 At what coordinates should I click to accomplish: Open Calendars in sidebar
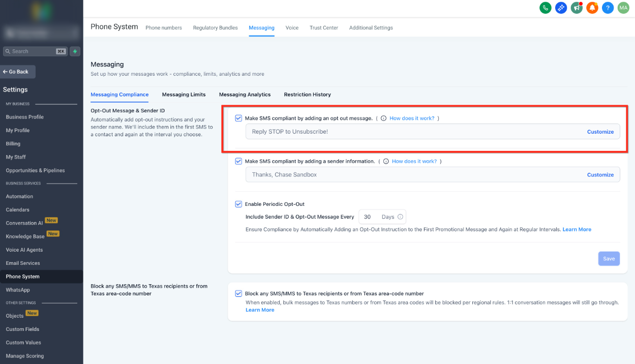point(18,209)
